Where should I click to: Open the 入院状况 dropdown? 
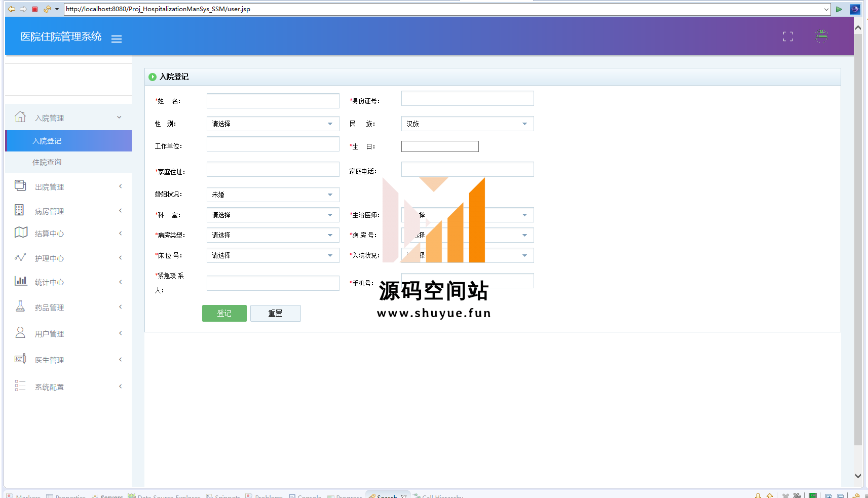(467, 255)
